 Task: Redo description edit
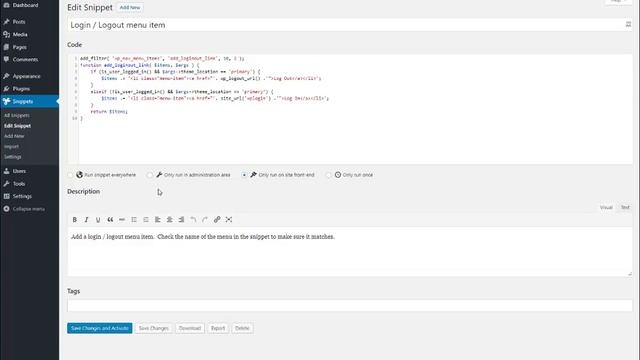click(205, 220)
